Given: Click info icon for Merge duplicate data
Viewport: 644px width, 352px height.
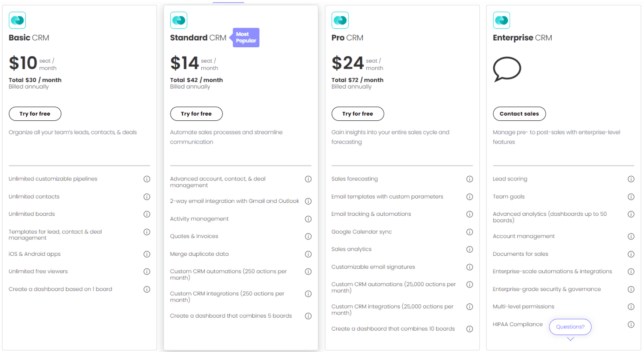Looking at the screenshot, I should coord(308,254).
